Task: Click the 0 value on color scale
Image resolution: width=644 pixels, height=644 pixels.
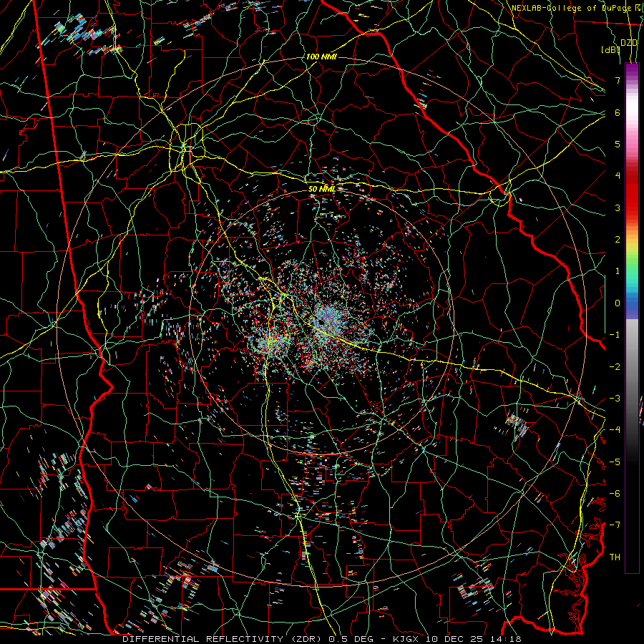Action: tap(618, 303)
